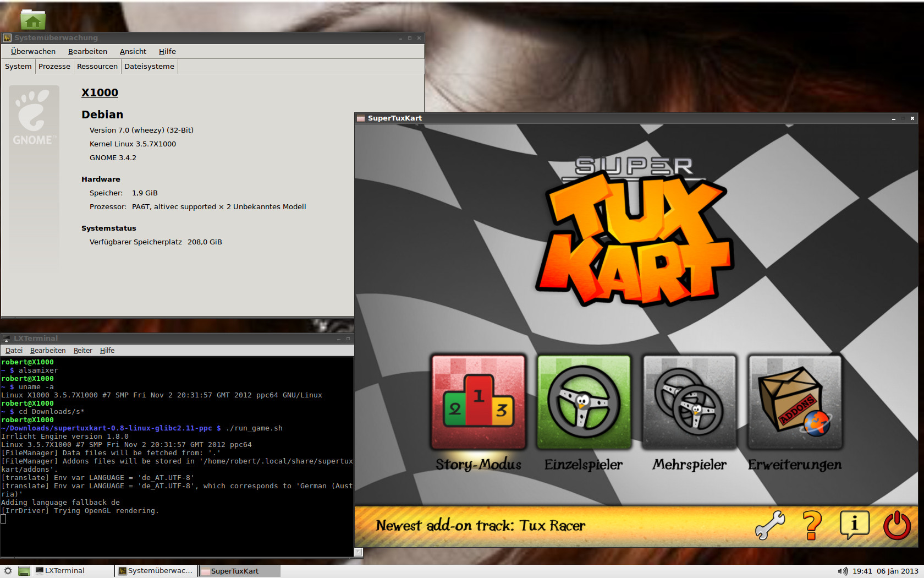Click the terminal line 'Trying OpenGL rendering.'
This screenshot has height=578, width=924.
80,511
